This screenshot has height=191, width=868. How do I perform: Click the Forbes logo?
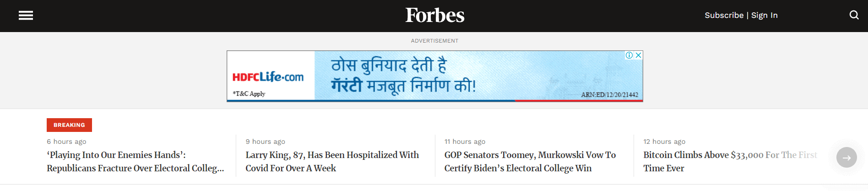click(434, 16)
